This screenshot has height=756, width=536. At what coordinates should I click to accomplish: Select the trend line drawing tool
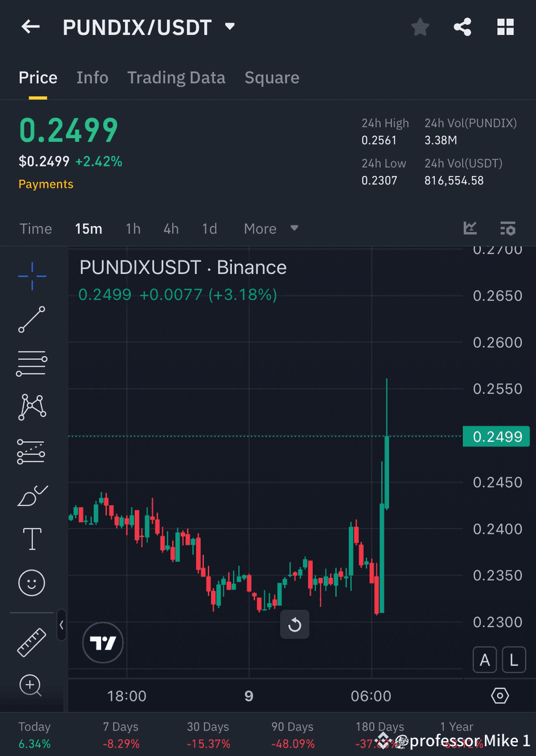[31, 320]
